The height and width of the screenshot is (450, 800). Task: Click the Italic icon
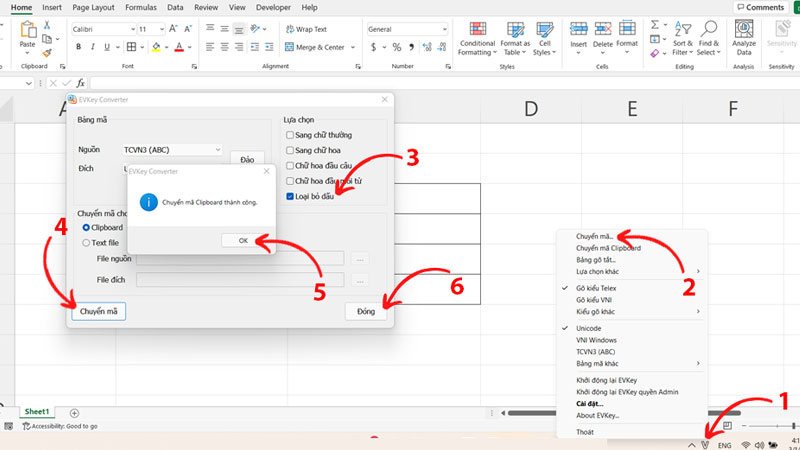pyautogui.click(x=92, y=47)
